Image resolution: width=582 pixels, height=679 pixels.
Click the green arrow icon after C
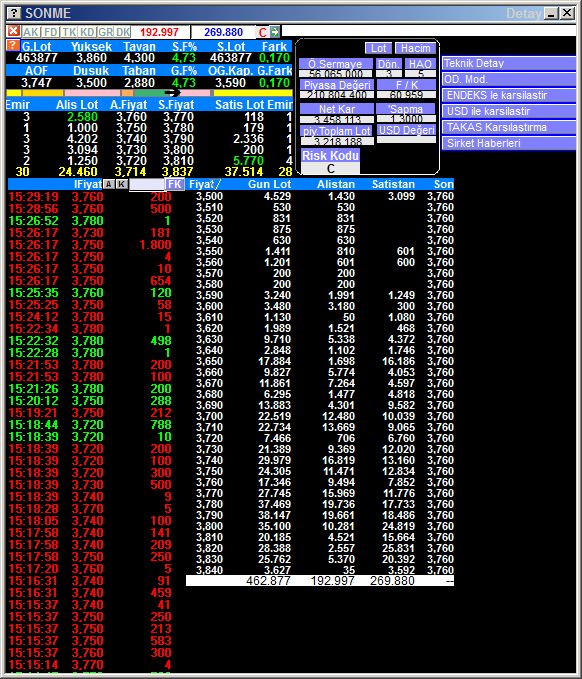click(x=275, y=32)
